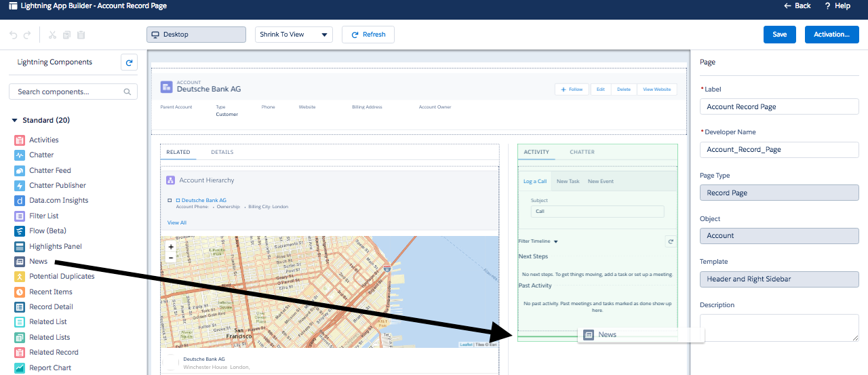Open the Help link
Viewport: 868px width, 375px height.
coord(837,5)
